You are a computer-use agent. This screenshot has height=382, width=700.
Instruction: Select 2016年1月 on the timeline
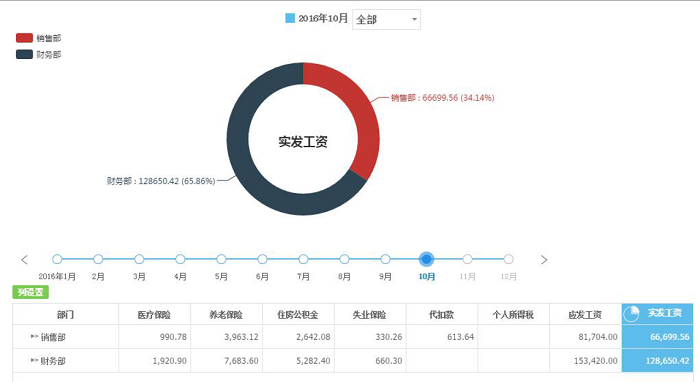(x=57, y=259)
